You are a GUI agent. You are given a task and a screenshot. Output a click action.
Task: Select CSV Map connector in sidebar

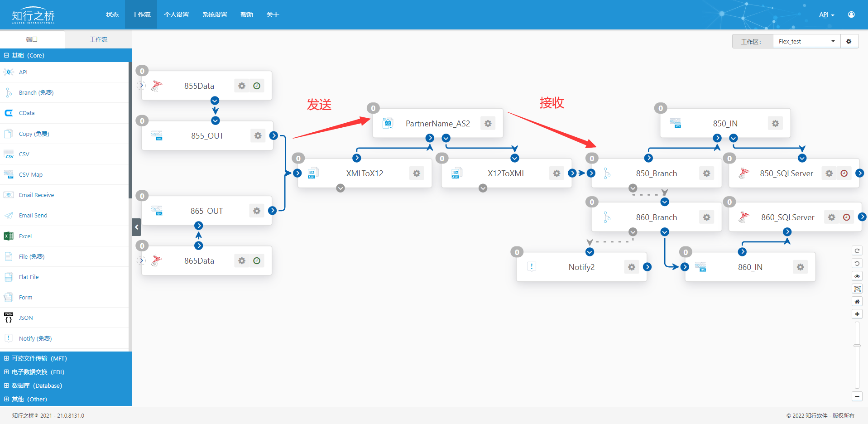[64, 174]
